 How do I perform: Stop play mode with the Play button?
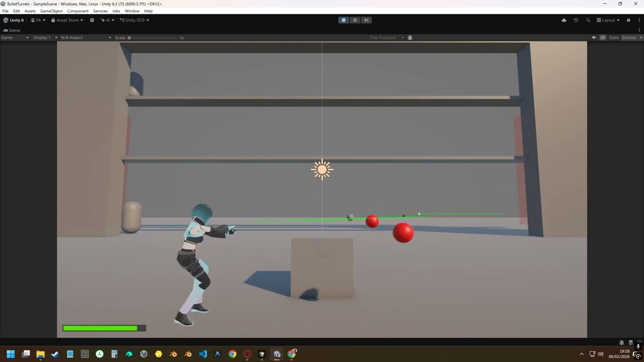(x=344, y=20)
